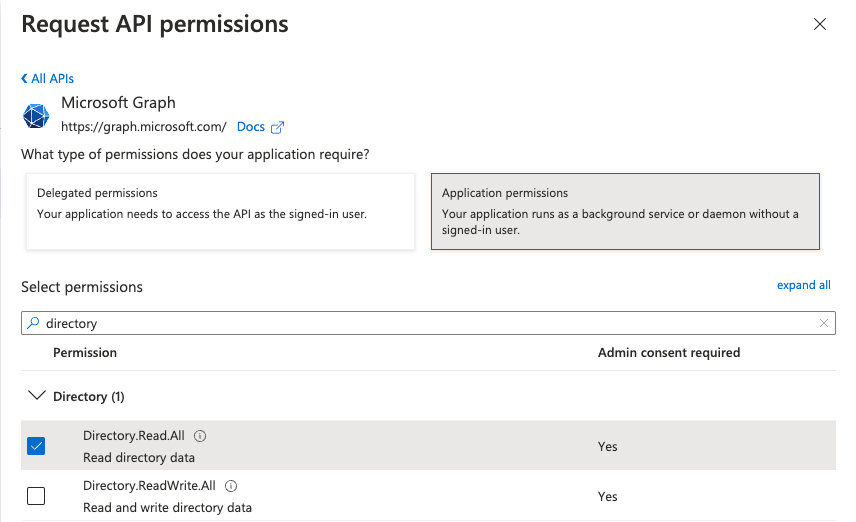The image size is (856, 522).
Task: Go back via the All APIs chevron
Action: tap(24, 78)
